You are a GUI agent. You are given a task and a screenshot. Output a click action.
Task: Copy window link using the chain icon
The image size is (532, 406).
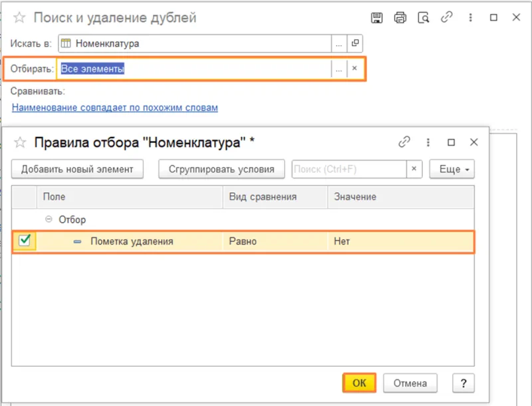446,18
